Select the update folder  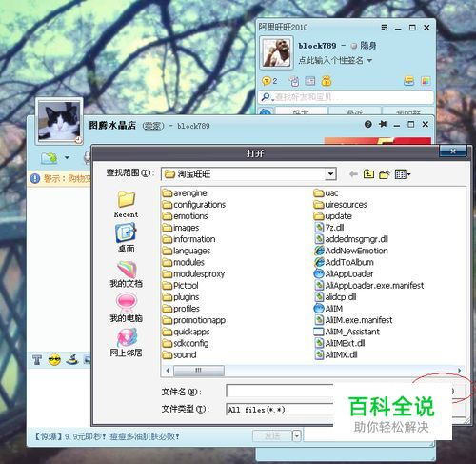333,216
